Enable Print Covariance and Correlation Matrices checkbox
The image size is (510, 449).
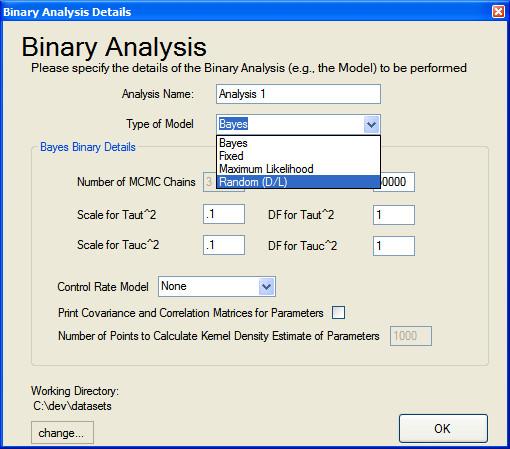(x=338, y=313)
